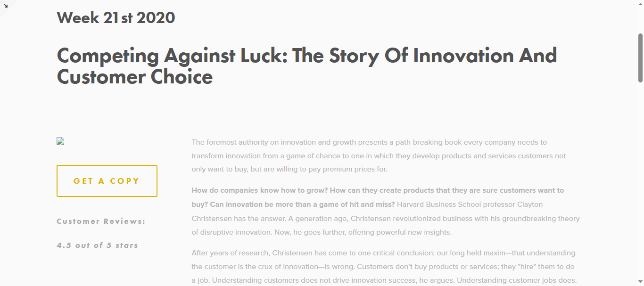644x286 pixels.
Task: Click the word "Innovation" in the title
Action: [464, 56]
